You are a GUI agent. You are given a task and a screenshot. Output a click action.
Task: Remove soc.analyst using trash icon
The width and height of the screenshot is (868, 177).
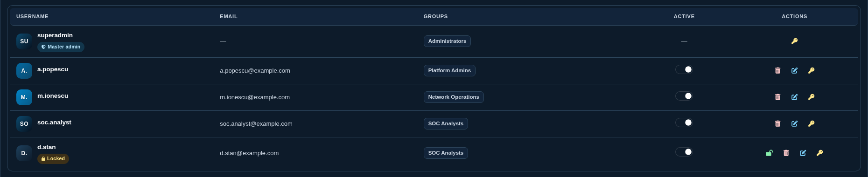[x=777, y=123]
